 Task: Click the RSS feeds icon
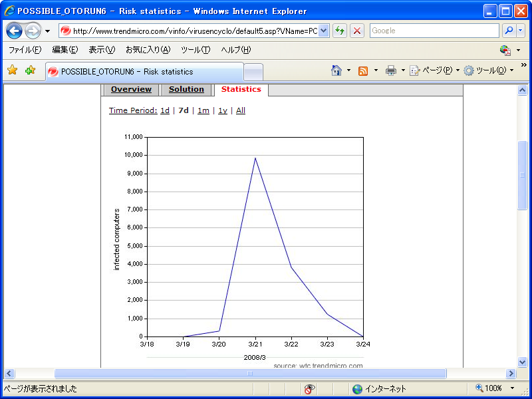[363, 71]
